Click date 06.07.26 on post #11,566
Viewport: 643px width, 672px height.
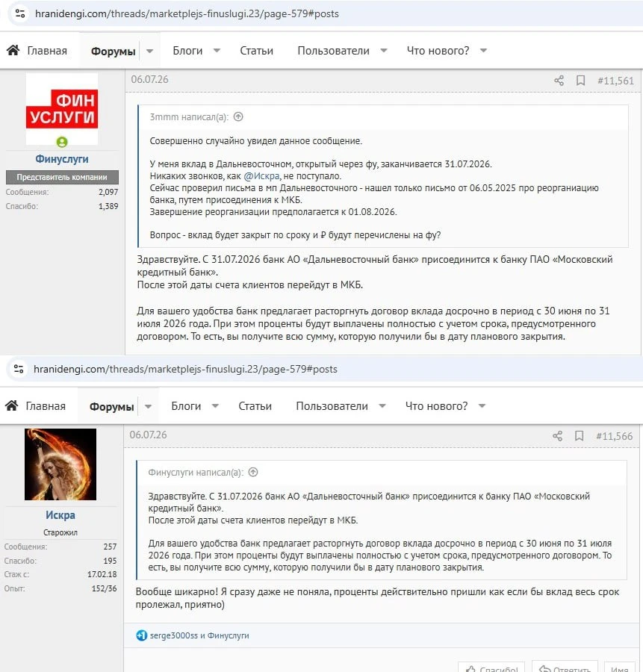coord(149,435)
